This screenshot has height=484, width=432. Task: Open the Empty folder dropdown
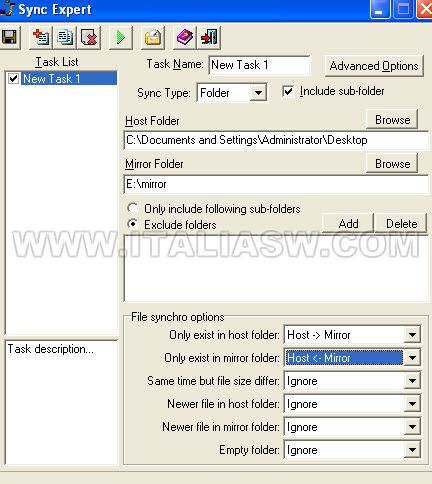[x=412, y=450]
